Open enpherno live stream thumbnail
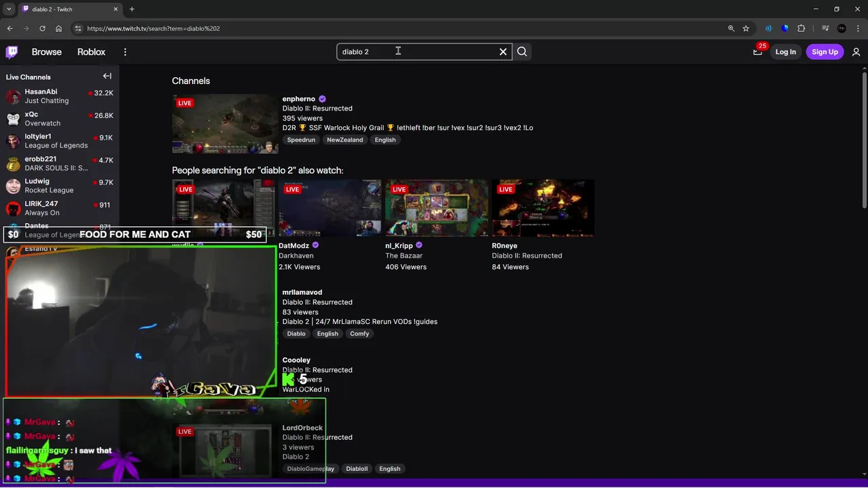This screenshot has width=868, height=488. click(x=225, y=124)
